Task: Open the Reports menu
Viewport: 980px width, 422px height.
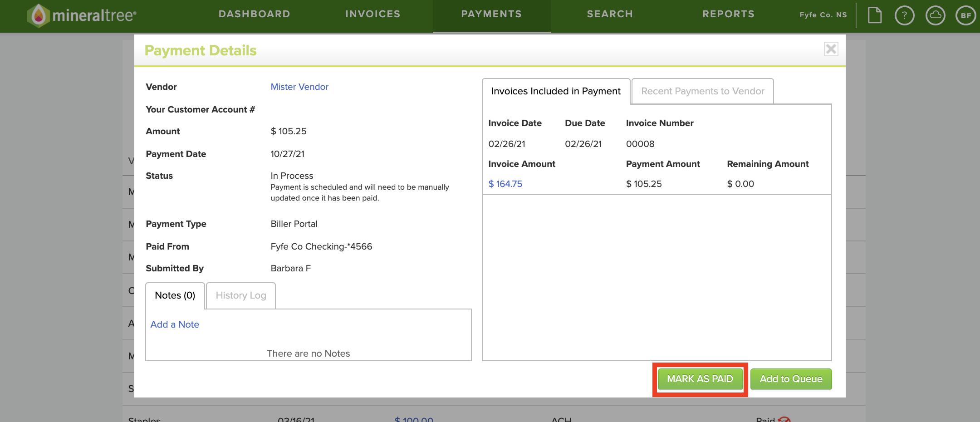Action: tap(729, 14)
